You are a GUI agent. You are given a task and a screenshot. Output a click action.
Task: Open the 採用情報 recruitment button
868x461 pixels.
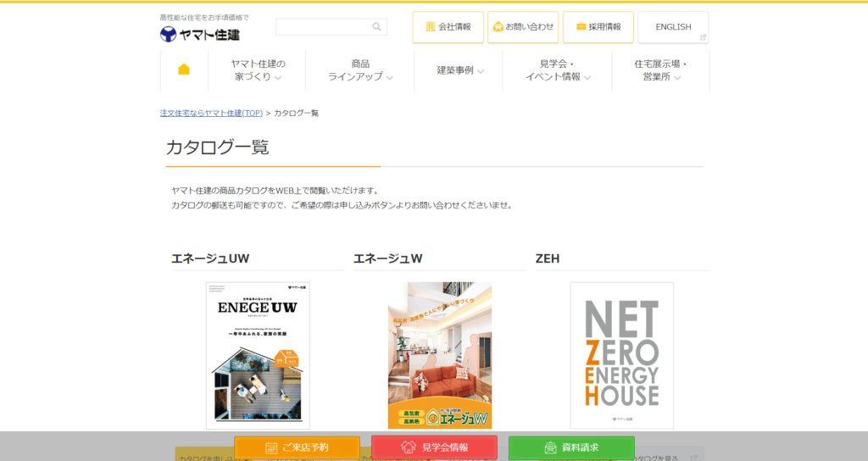[x=598, y=27]
